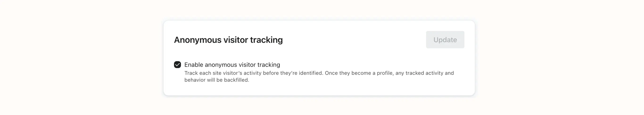Click the word 'identified' in the description
The image size is (644, 115).
(310, 73)
